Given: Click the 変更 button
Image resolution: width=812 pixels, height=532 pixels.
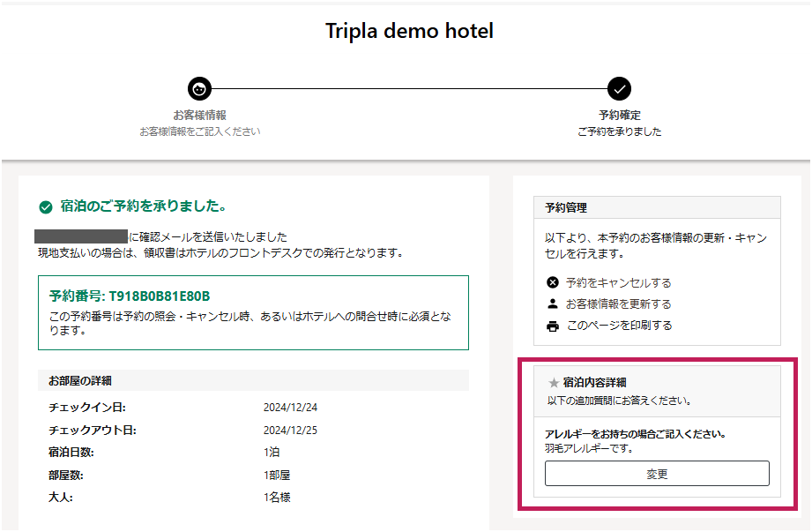Looking at the screenshot, I should tap(657, 474).
